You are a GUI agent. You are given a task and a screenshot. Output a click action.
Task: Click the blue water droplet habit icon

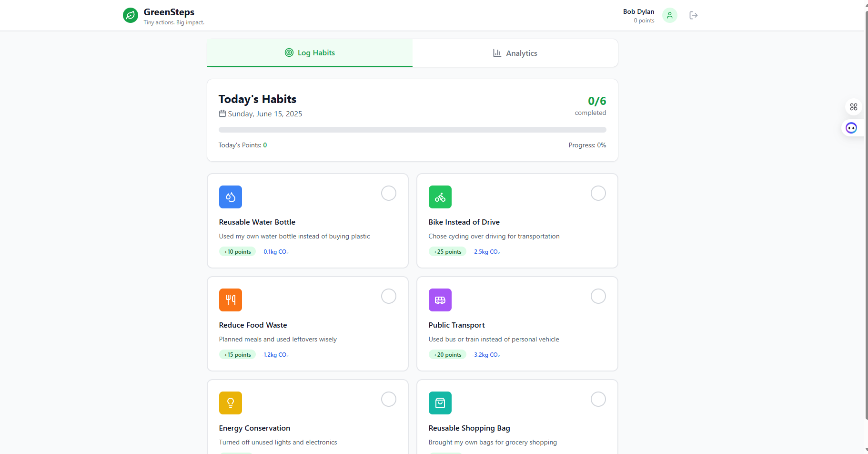231,197
